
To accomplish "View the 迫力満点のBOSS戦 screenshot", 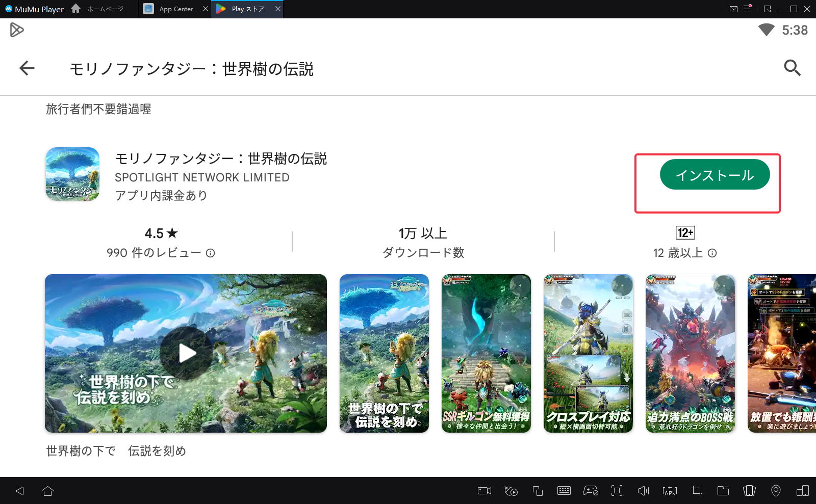I will click(x=690, y=353).
